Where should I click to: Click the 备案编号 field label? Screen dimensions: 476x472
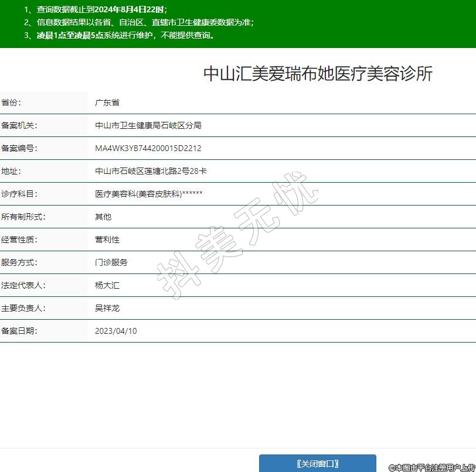tap(19, 148)
